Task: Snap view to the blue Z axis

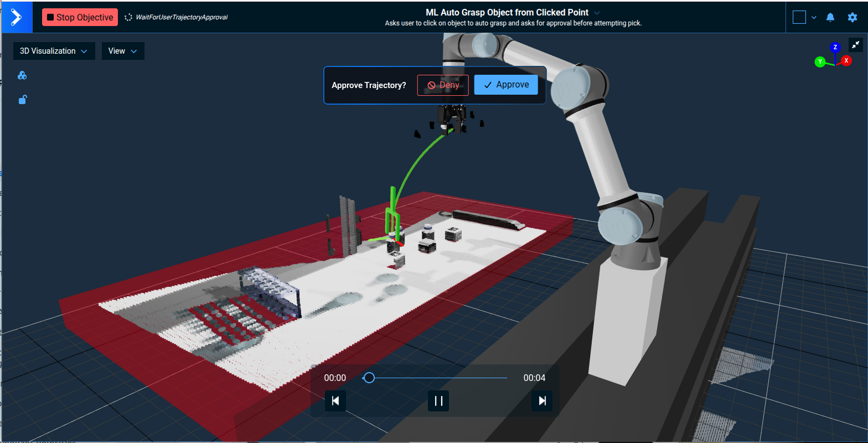Action: point(835,47)
